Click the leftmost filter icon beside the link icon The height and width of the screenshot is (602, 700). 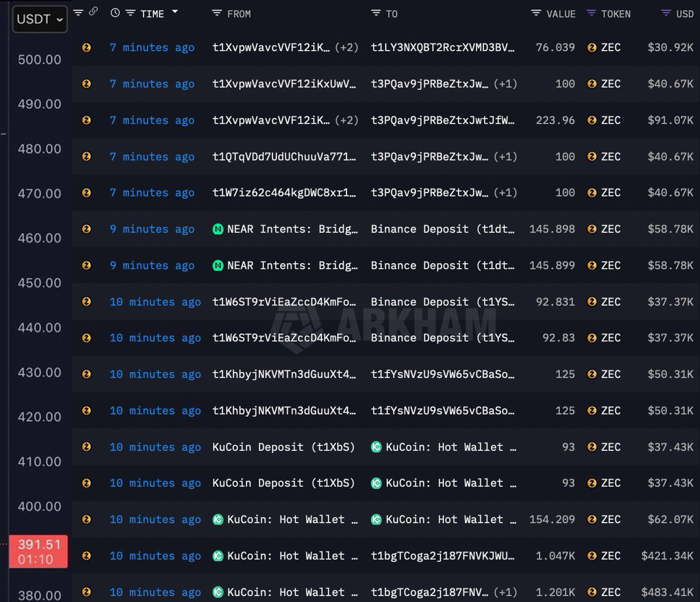(x=79, y=12)
